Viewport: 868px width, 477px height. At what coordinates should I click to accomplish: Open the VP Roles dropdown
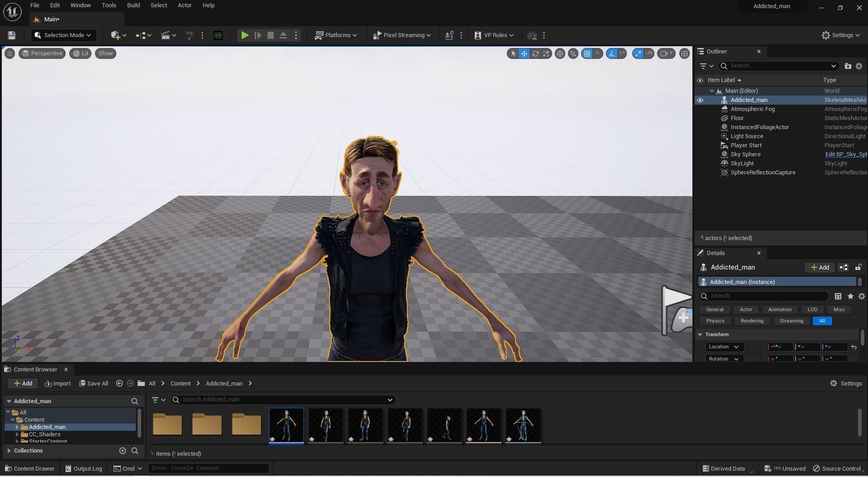coord(494,35)
